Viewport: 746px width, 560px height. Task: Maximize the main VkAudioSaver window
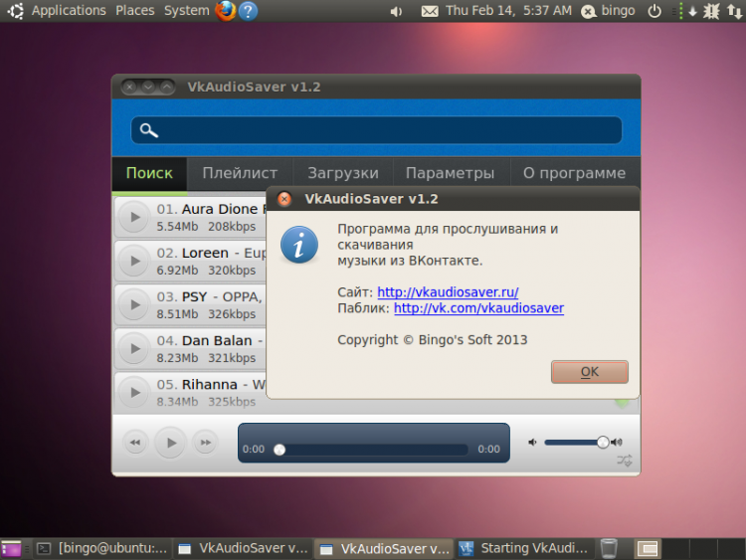(166, 87)
